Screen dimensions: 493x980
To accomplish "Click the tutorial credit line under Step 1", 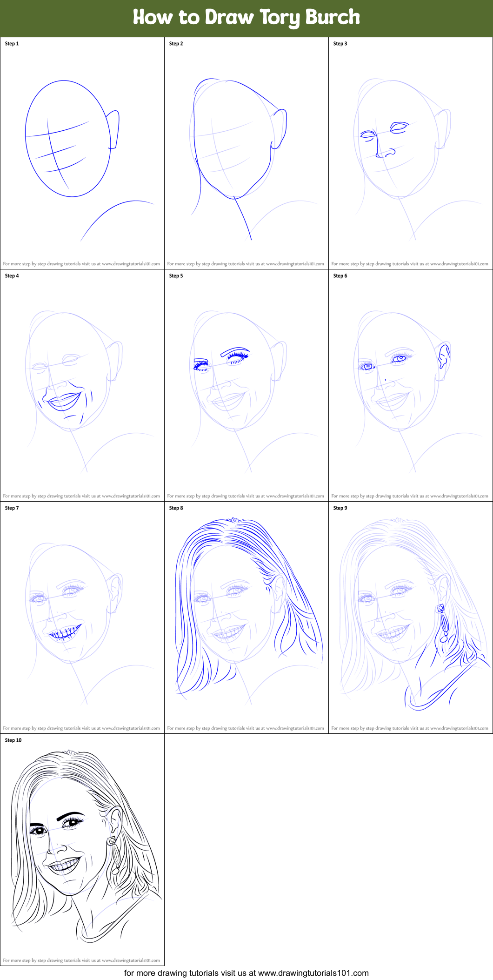I will tap(81, 264).
